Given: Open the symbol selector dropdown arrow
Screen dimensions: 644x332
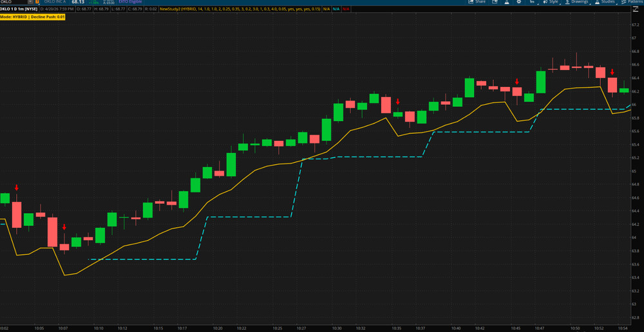Looking at the screenshot, I should point(31,2).
